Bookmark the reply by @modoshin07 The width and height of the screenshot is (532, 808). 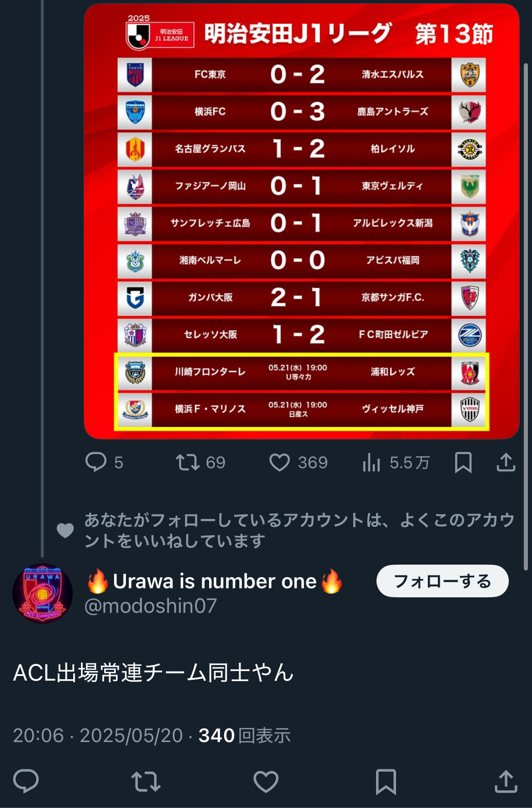pos(386,782)
